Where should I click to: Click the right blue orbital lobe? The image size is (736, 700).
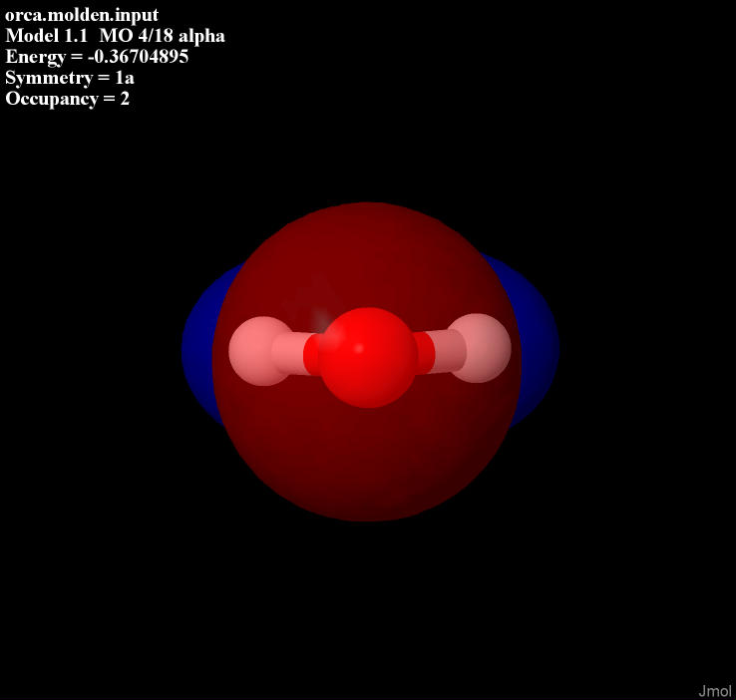coord(539,340)
